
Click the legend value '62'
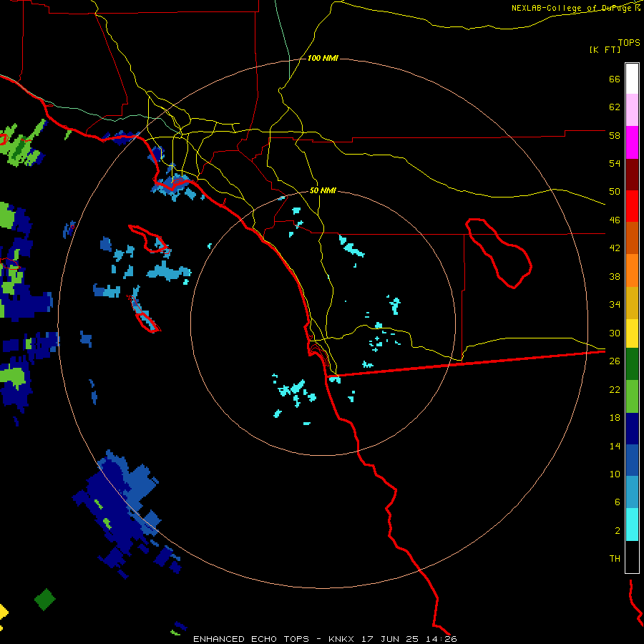click(615, 107)
